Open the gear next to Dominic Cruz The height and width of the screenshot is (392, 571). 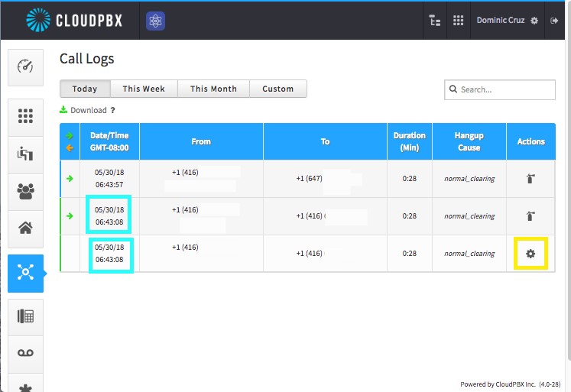click(534, 21)
